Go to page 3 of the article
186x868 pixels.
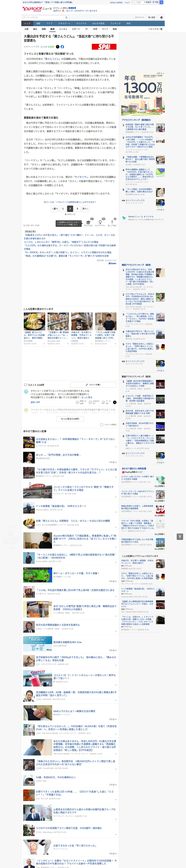[x=77, y=209]
